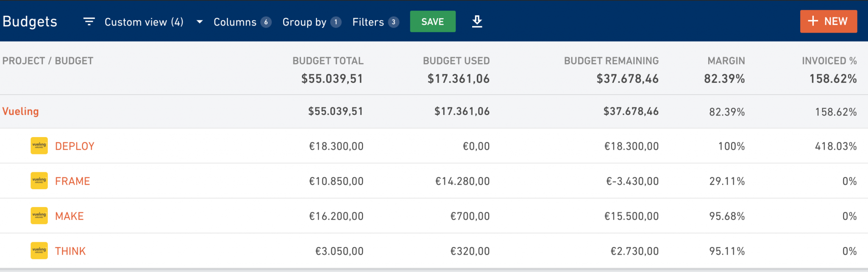
Task: Select FRAME margin value 29.11%
Action: pyautogui.click(x=727, y=181)
